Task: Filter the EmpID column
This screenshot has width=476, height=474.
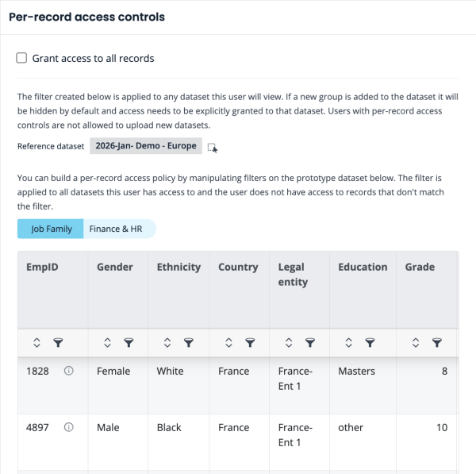Action: 57,343
